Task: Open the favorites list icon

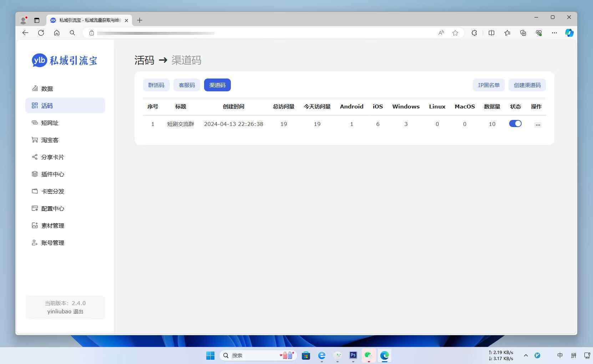Action: [x=507, y=33]
